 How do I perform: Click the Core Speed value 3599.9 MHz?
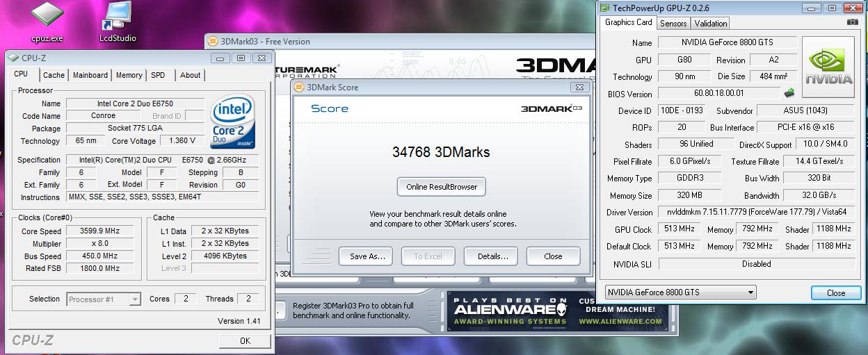coord(102,231)
